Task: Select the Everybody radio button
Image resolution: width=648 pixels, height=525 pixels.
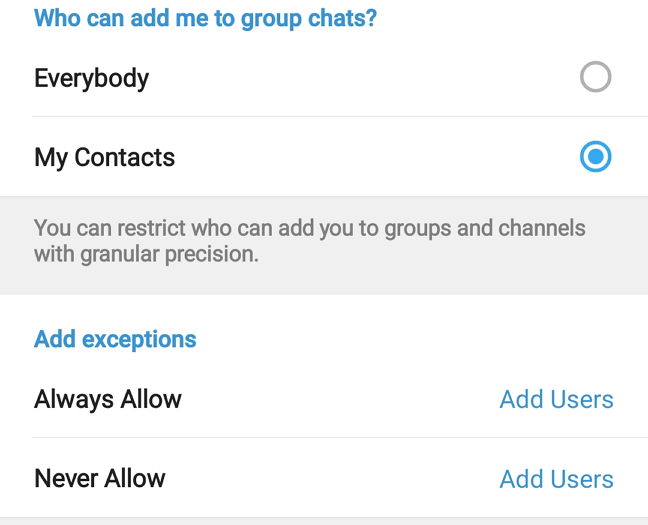Action: coord(595,77)
